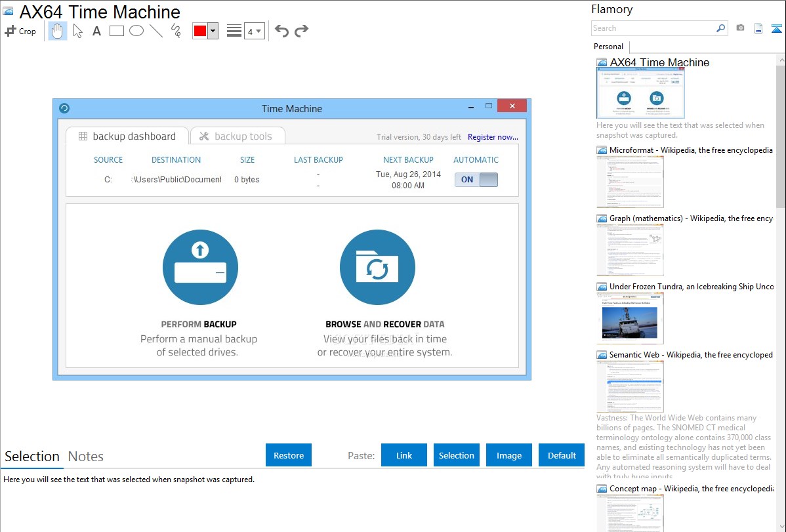
Task: Pick the ellipse shape tool
Action: tap(136, 31)
